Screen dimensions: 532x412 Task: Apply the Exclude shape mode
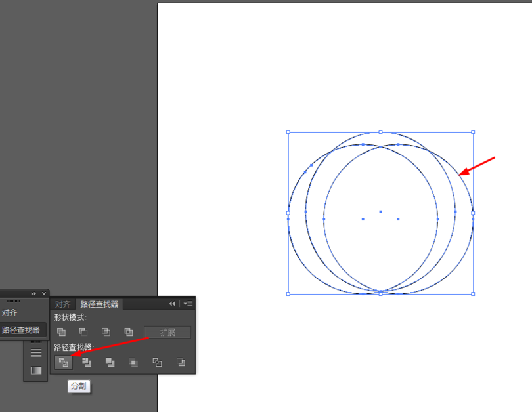[129, 332]
